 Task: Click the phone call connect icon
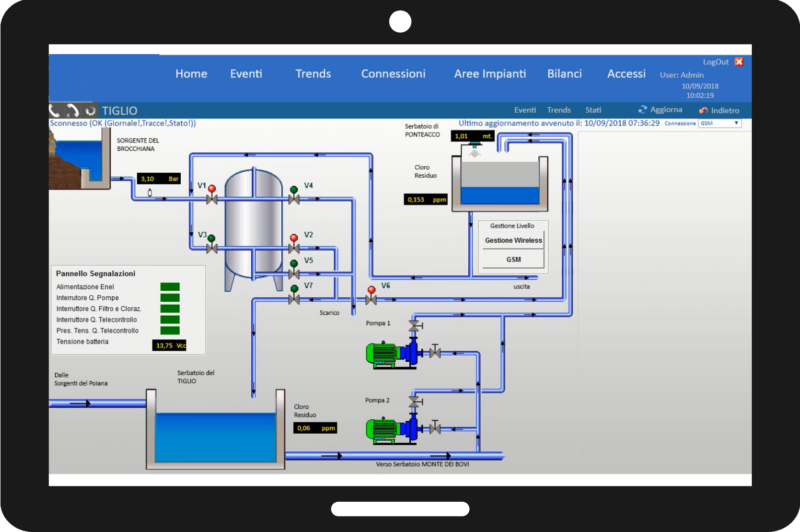(55, 110)
